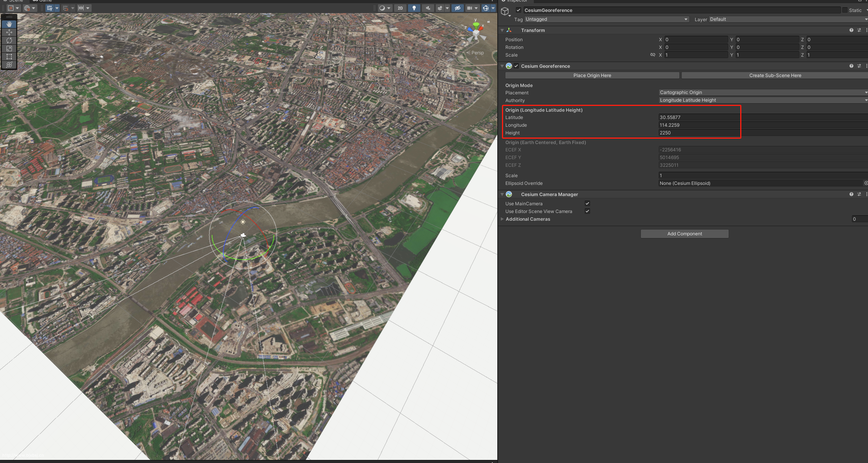Select the Move tool

tap(9, 32)
